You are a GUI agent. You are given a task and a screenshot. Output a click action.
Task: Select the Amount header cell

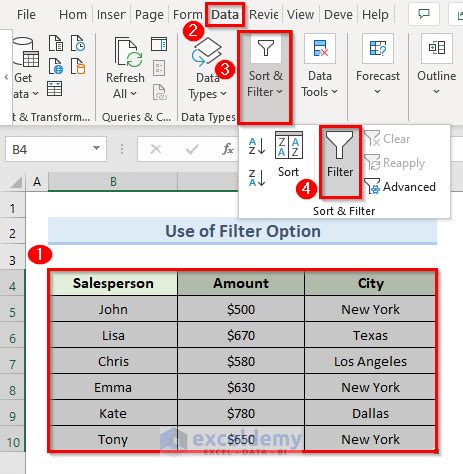coord(241,283)
